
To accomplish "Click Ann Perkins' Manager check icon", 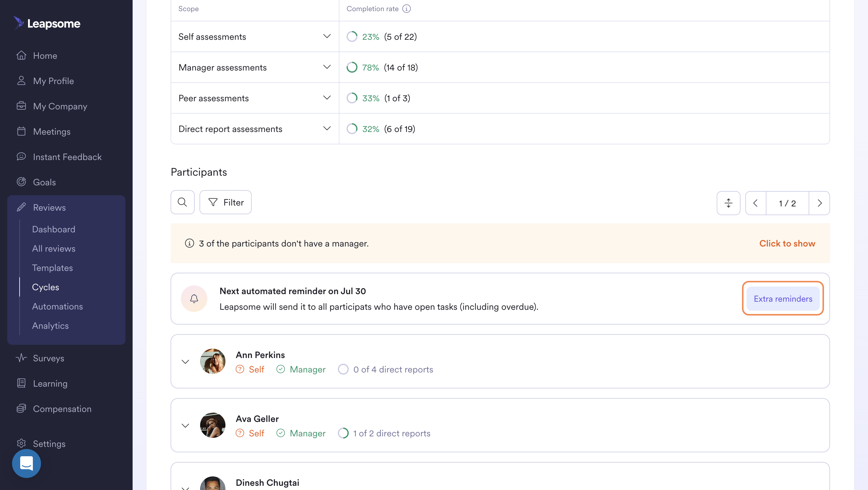I will 281,369.
